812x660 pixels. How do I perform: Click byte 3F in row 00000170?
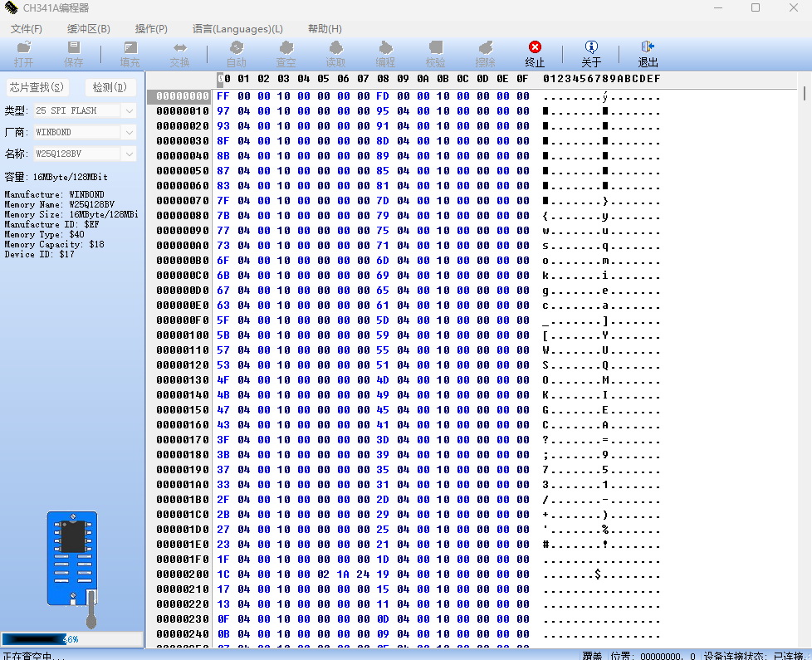223,440
